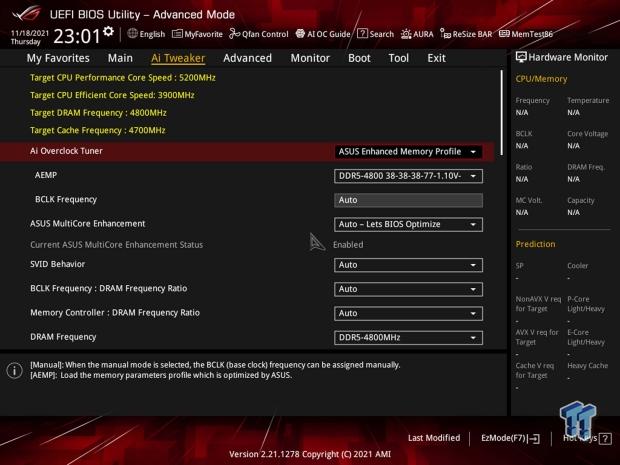Click the AEMP row label
This screenshot has width=620, height=465.
click(45, 175)
